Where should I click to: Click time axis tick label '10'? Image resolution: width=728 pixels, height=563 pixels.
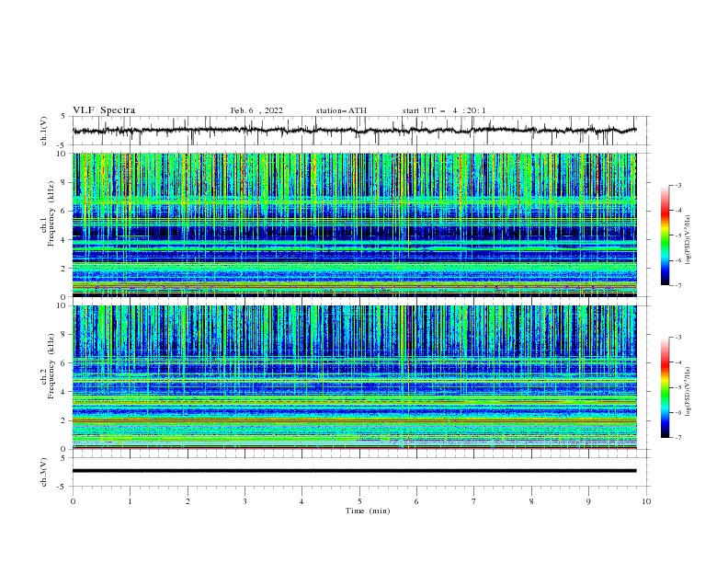pos(646,501)
